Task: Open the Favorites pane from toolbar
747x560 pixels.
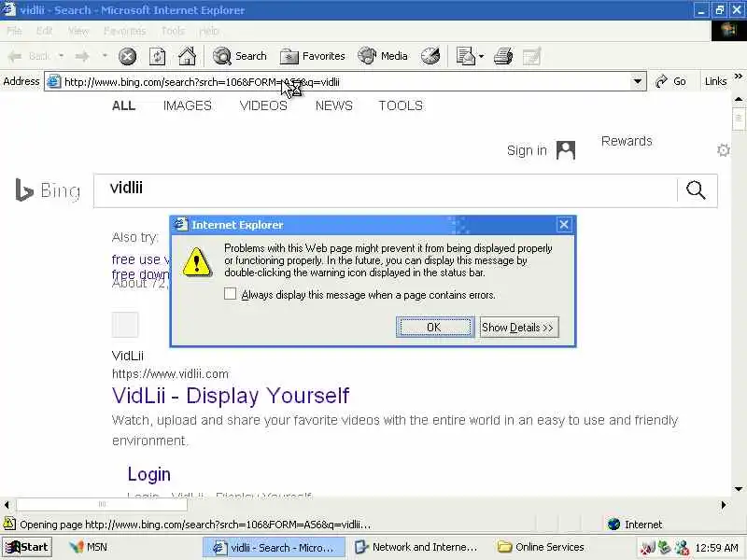Action: (312, 56)
